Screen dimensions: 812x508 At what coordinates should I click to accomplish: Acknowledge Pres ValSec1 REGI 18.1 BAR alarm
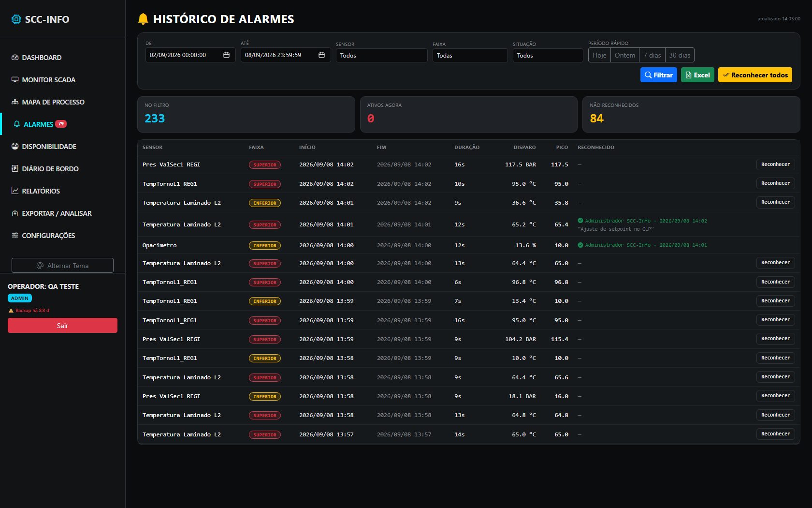[x=775, y=396]
